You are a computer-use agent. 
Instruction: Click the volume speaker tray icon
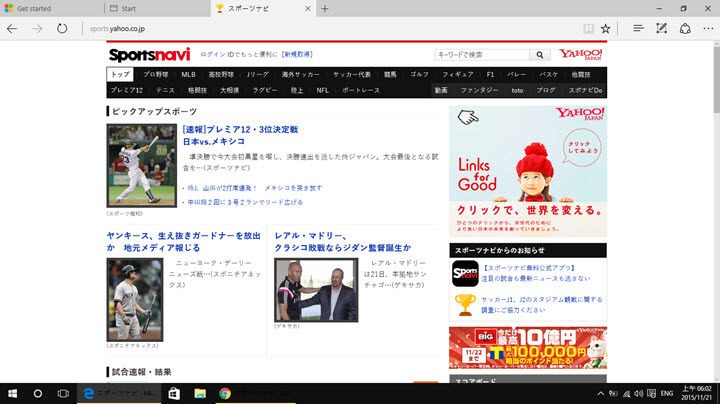click(639, 393)
